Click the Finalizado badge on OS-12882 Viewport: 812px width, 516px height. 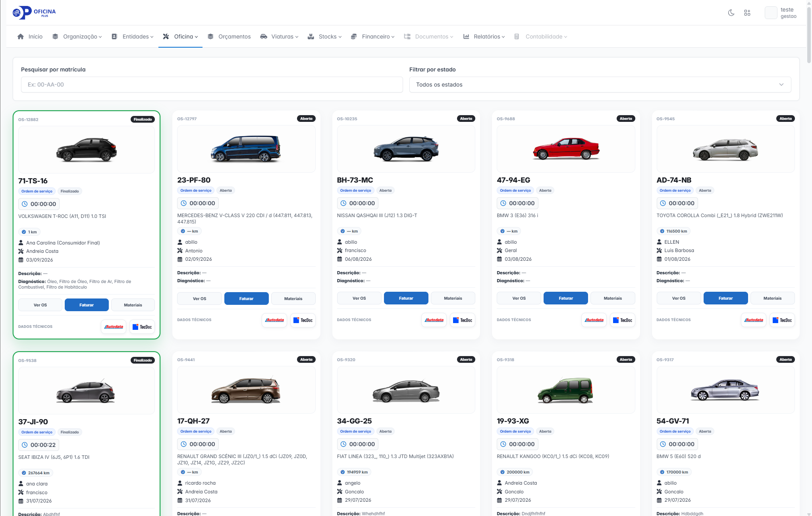[x=143, y=119]
